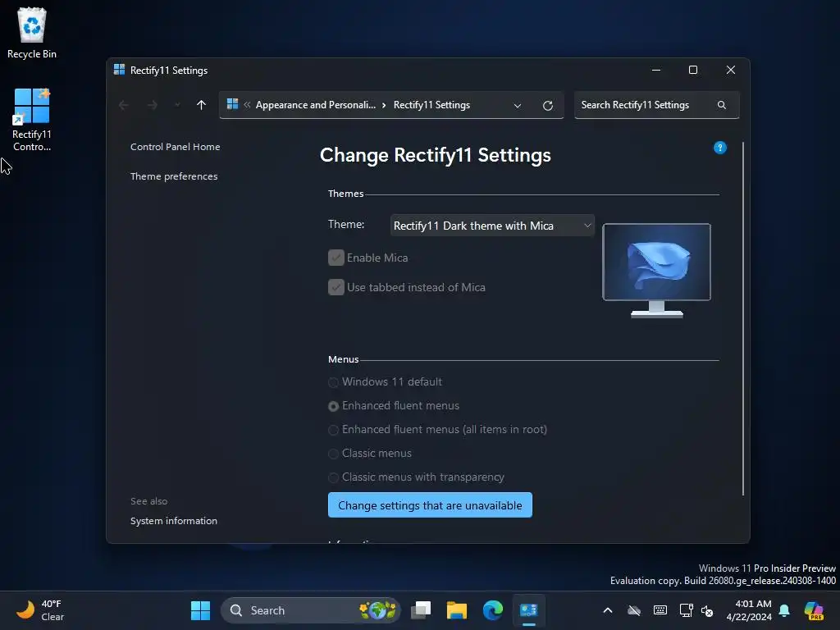Open the recent locations chevron
The image size is (840, 630).
[x=177, y=105]
